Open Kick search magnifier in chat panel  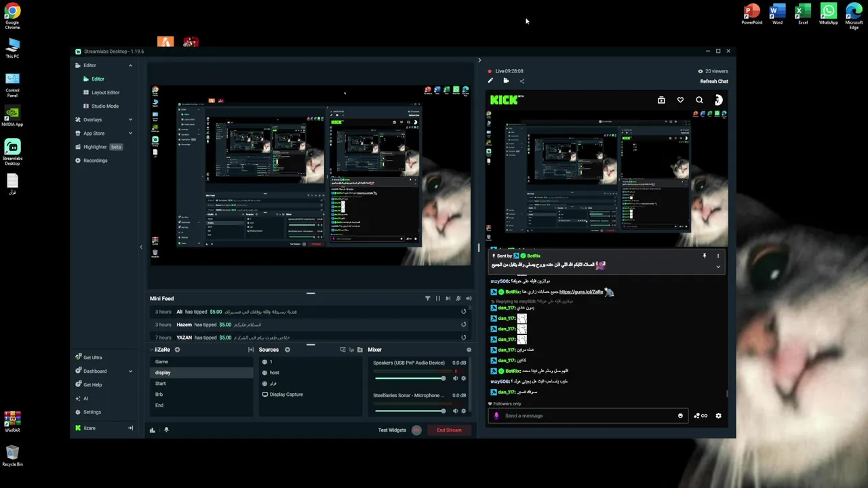coord(699,100)
